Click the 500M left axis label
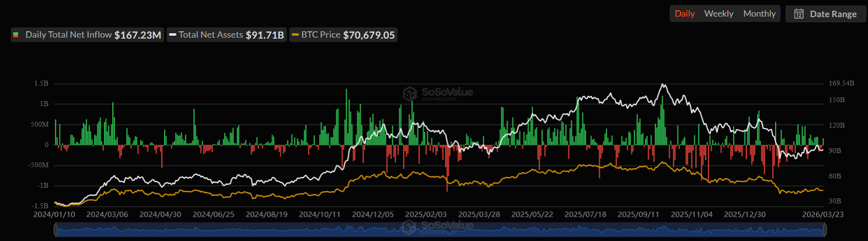Image resolution: width=868 pixels, height=241 pixels. pos(40,125)
